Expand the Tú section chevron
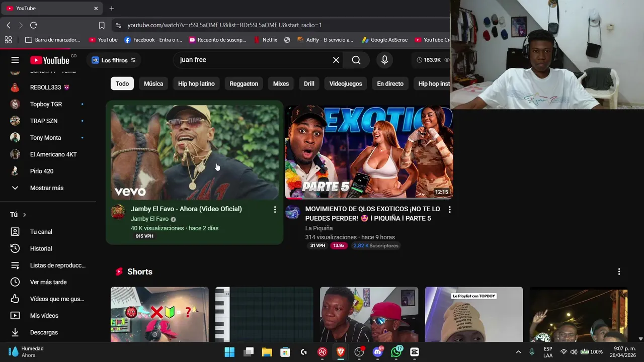 tap(24, 215)
